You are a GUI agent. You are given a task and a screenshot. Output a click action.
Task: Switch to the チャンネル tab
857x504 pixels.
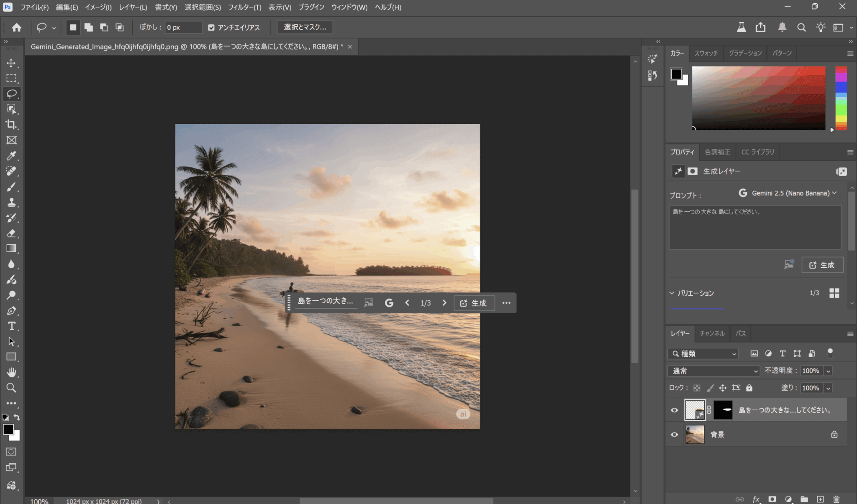tap(712, 333)
